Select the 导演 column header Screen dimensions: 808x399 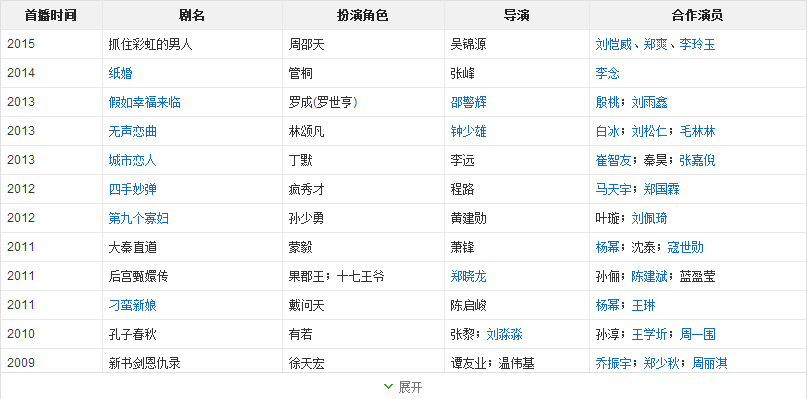(516, 15)
